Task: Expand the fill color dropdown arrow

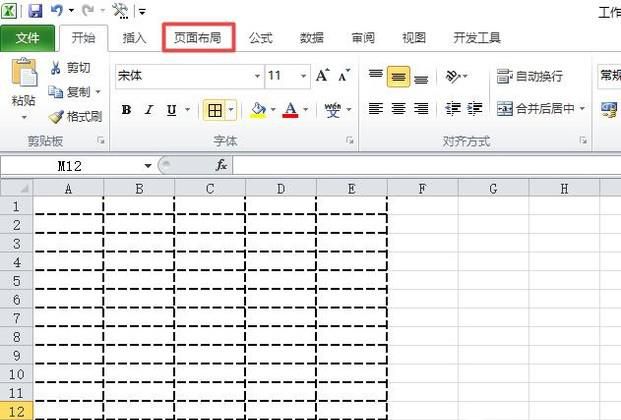Action: tap(273, 109)
